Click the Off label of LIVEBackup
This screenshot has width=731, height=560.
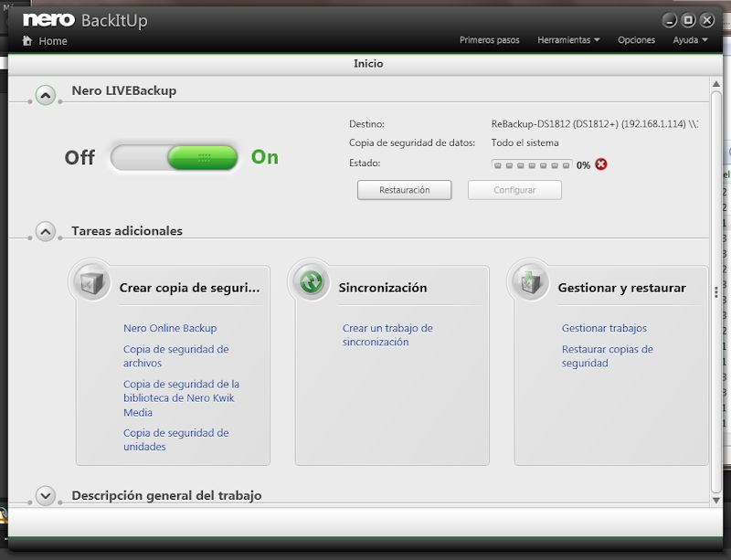(79, 158)
